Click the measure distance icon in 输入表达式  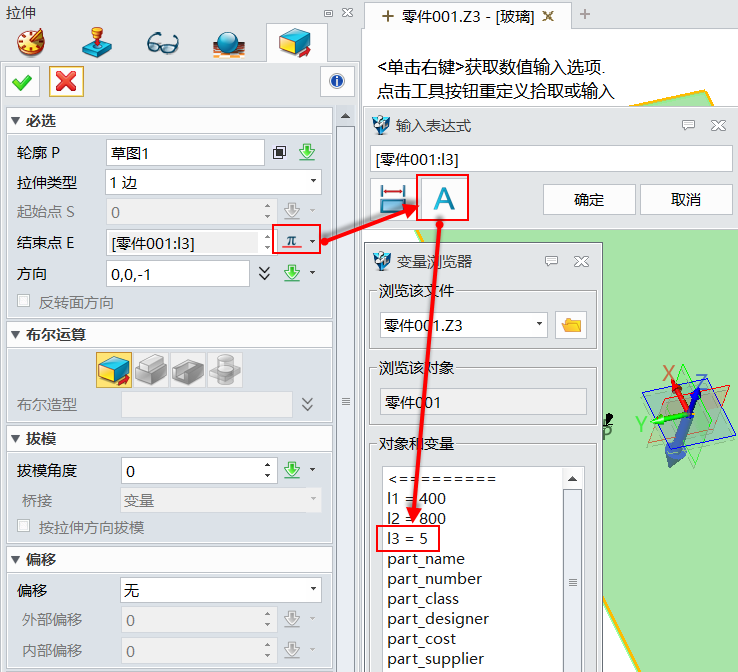click(393, 199)
